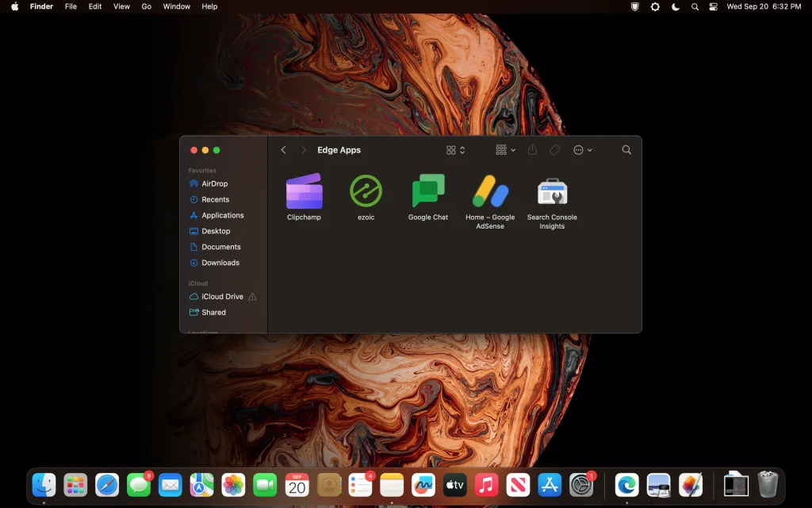Select Home – Google AdSense app

coord(490,191)
